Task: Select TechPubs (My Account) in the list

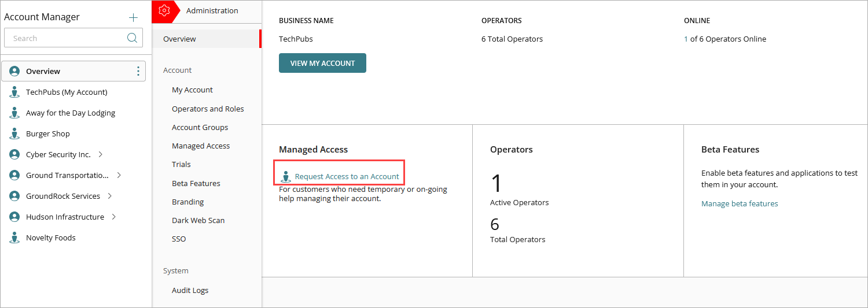Action: 67,92
